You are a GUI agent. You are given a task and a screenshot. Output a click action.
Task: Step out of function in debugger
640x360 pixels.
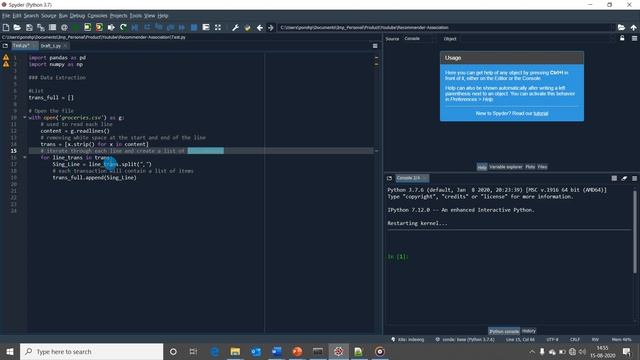click(x=170, y=27)
